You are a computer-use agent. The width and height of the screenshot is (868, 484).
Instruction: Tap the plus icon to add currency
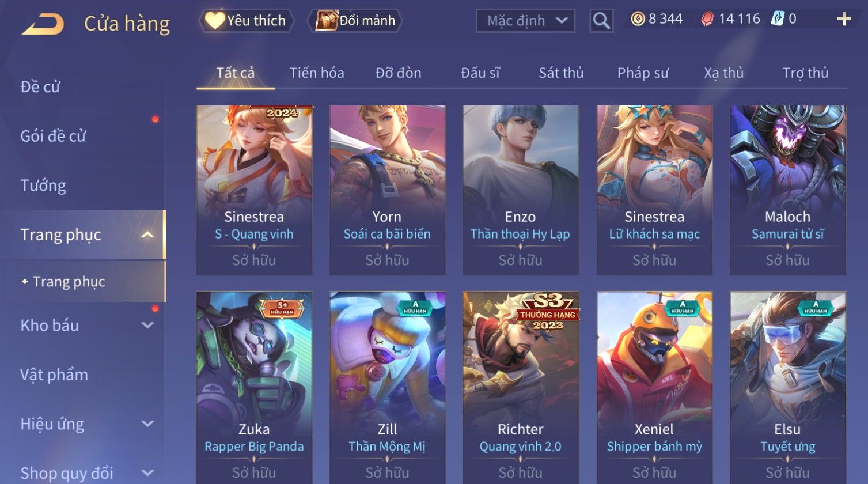coord(844,20)
